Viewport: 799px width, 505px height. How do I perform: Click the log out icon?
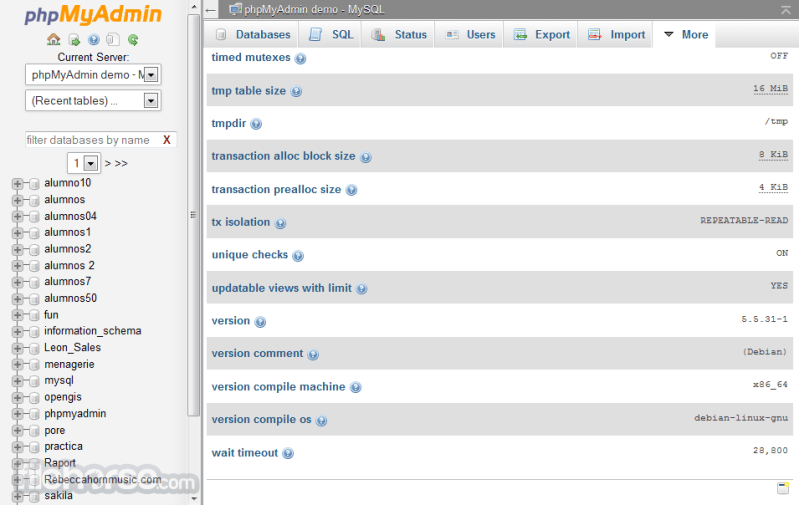(74, 40)
